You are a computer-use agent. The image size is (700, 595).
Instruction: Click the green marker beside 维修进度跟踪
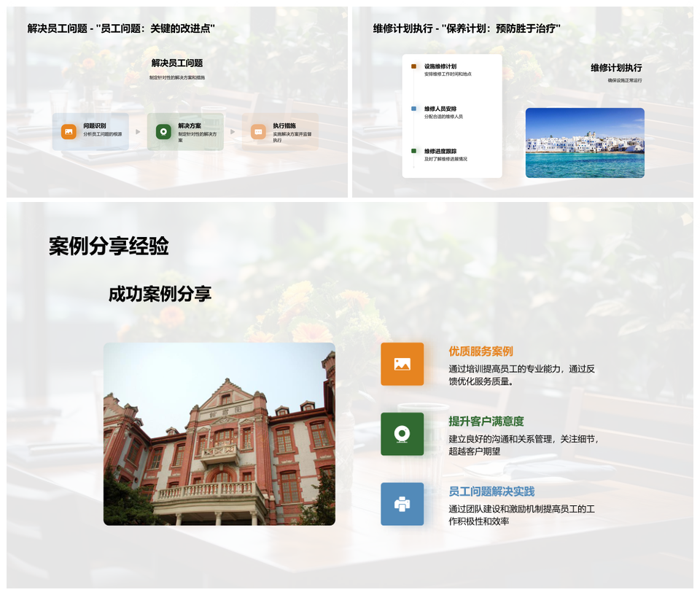(414, 151)
